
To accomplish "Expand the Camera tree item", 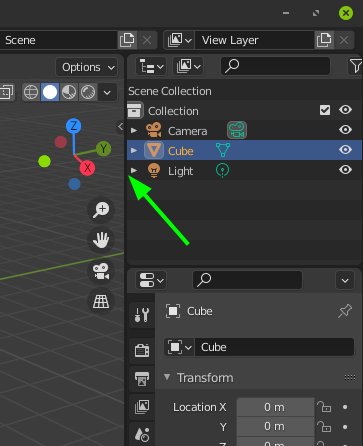I will (134, 130).
